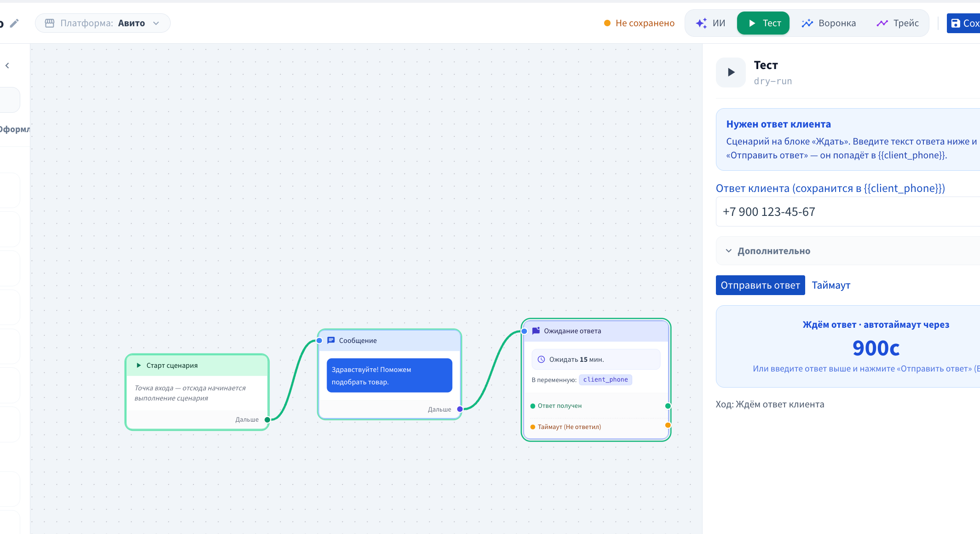The height and width of the screenshot is (534, 980).
Task: Open the Трейс tab
Action: pyautogui.click(x=898, y=23)
